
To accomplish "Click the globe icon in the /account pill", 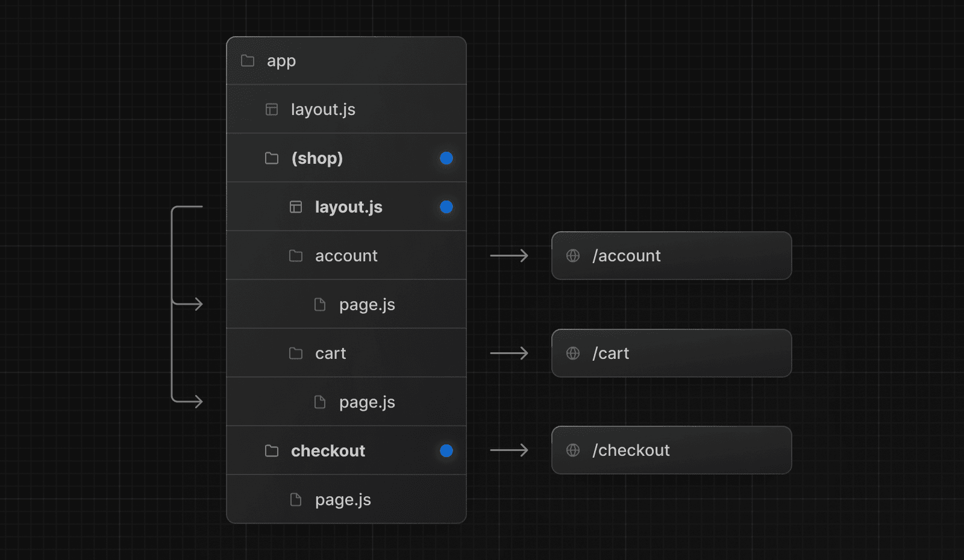I will [572, 256].
